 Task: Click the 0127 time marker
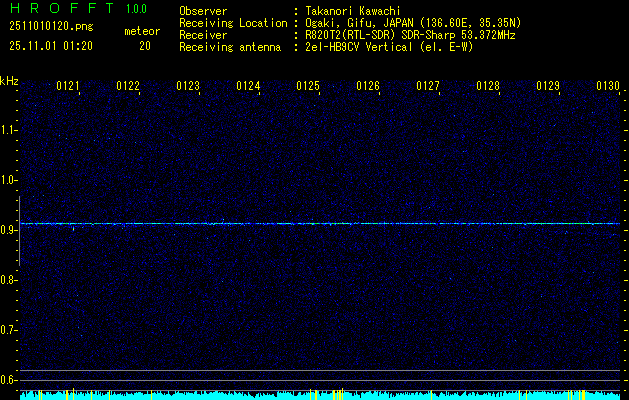click(x=428, y=86)
